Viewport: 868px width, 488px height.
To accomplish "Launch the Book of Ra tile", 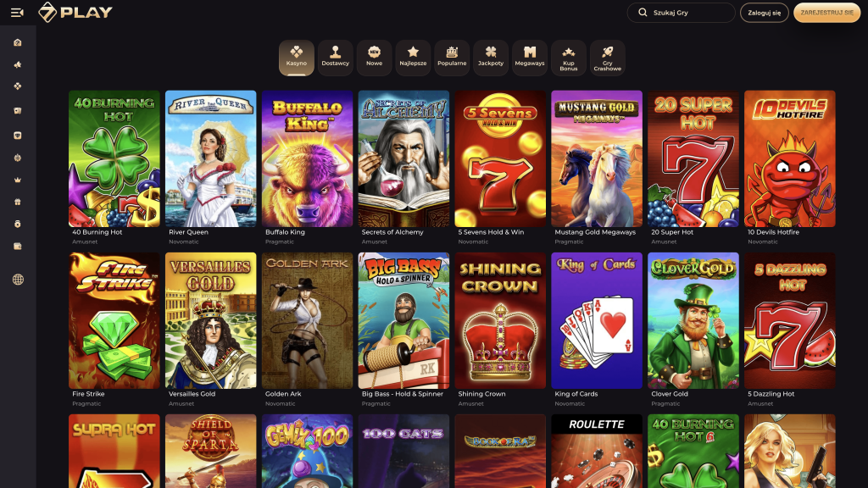I will pyautogui.click(x=500, y=451).
